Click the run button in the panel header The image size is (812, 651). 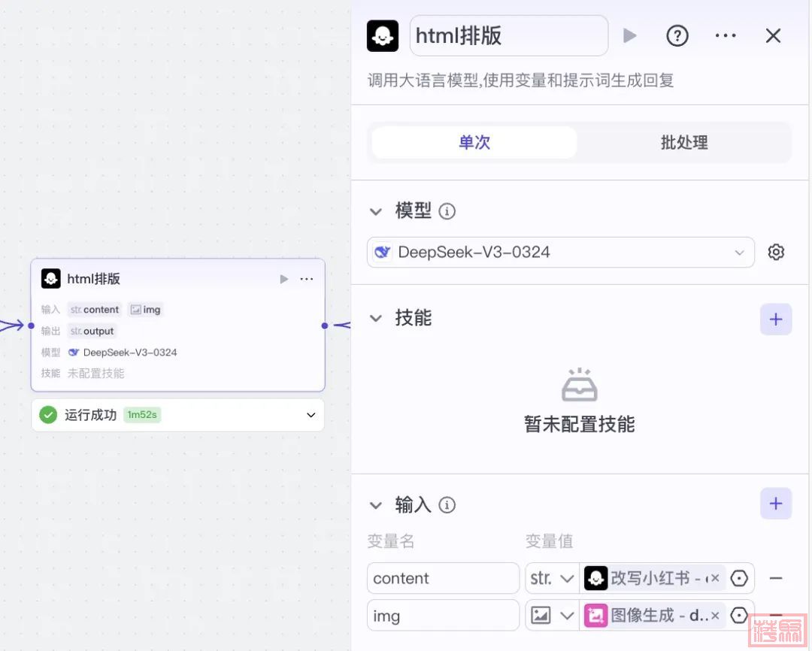(x=630, y=36)
